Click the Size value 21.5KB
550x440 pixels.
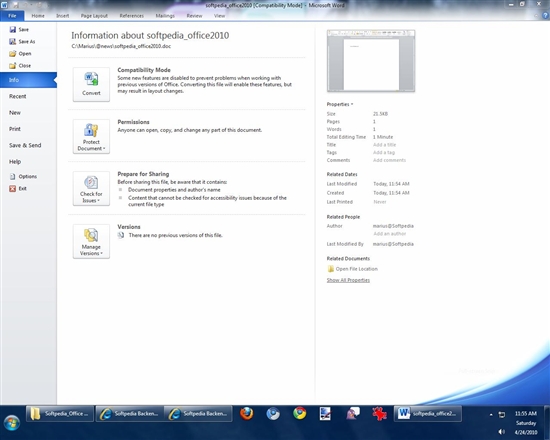pos(380,114)
